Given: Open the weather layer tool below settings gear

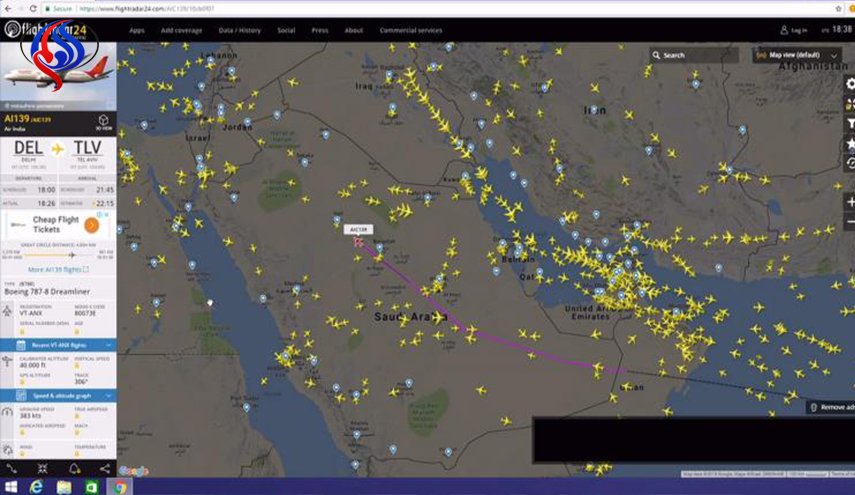Looking at the screenshot, I should click(850, 104).
